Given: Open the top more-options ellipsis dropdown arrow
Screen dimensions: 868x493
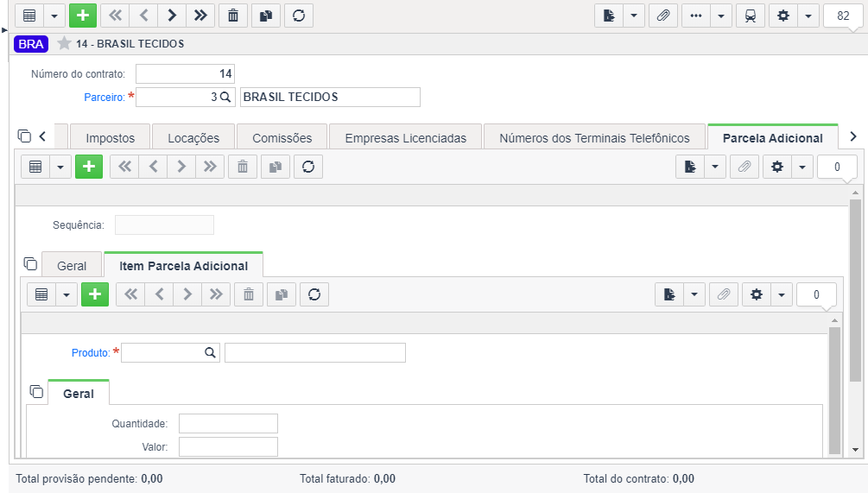Looking at the screenshot, I should (x=721, y=16).
